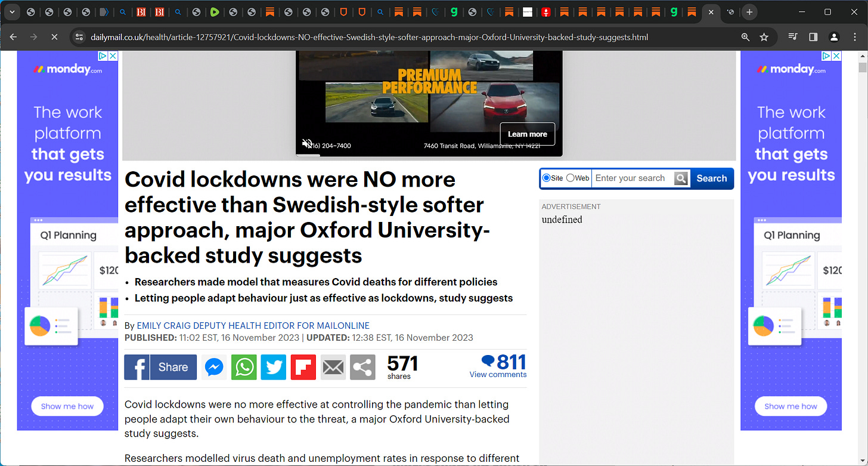868x466 pixels.
Task: Share the article on Facebook
Action: [160, 367]
